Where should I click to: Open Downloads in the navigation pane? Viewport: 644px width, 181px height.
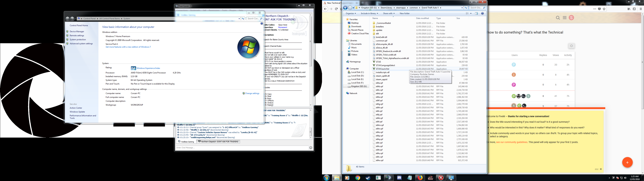tap(356, 26)
